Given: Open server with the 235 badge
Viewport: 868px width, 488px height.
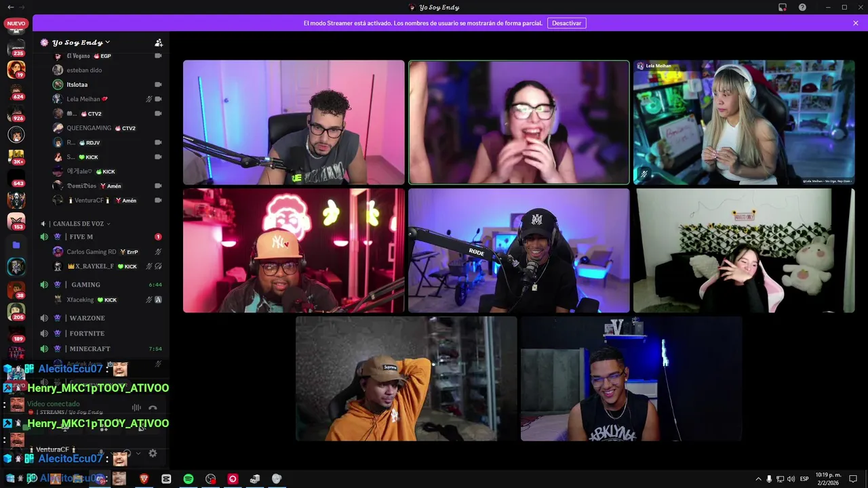Looking at the screenshot, I should (x=16, y=48).
